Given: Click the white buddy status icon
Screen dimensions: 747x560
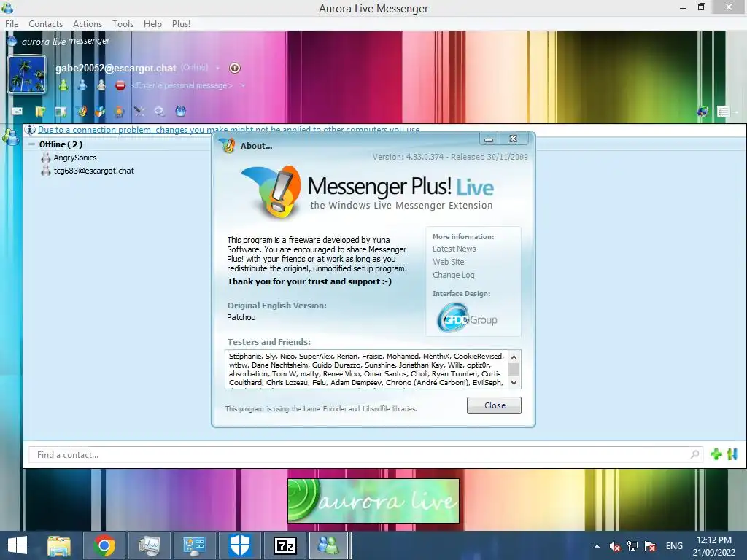Looking at the screenshot, I should coord(101,86).
